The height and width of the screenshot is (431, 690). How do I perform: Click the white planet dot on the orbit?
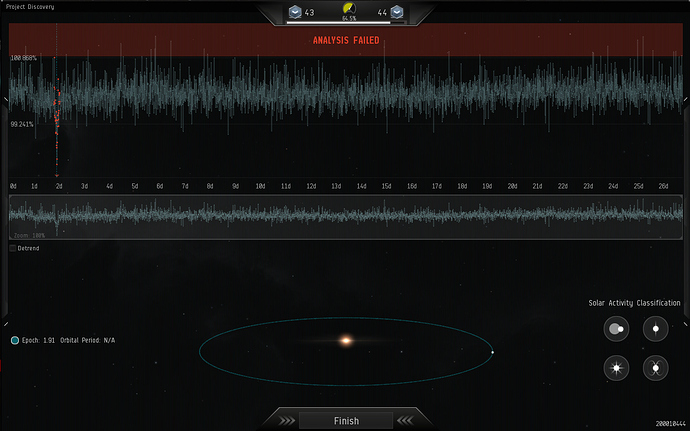point(492,352)
